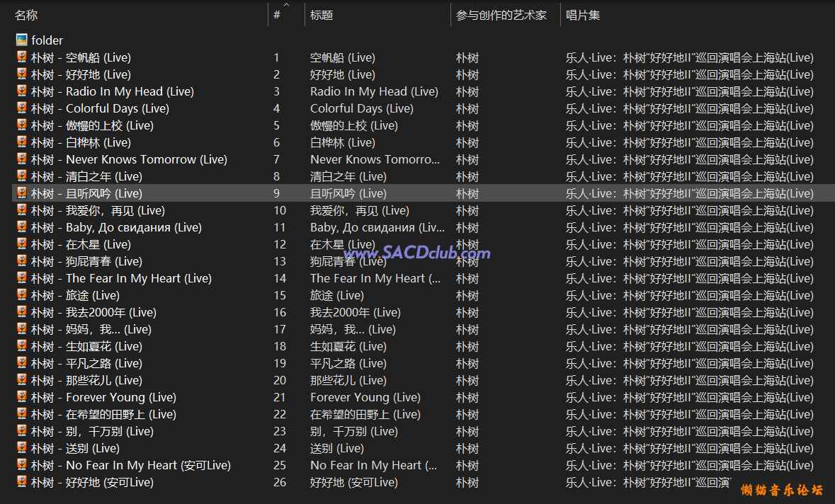This screenshot has width=835, height=504.
Task: Select the file 朴树 - 且听风吟 (Live)
Action: tap(86, 193)
